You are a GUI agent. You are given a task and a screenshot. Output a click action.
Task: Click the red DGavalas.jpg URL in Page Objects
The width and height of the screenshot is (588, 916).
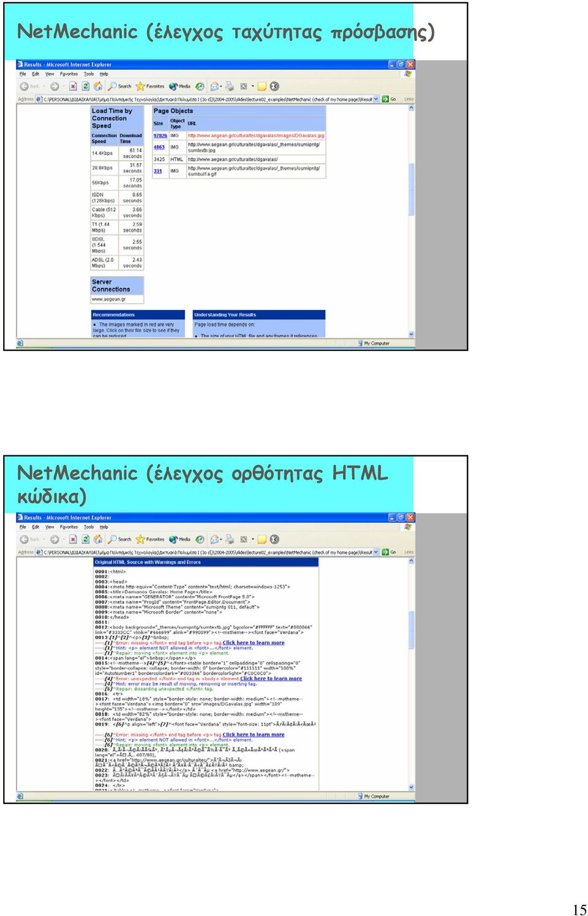[256, 135]
